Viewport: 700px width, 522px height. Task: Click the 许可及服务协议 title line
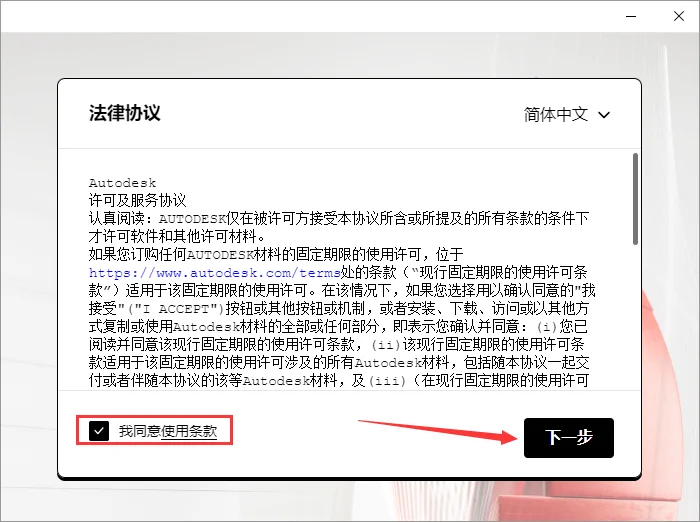137,200
